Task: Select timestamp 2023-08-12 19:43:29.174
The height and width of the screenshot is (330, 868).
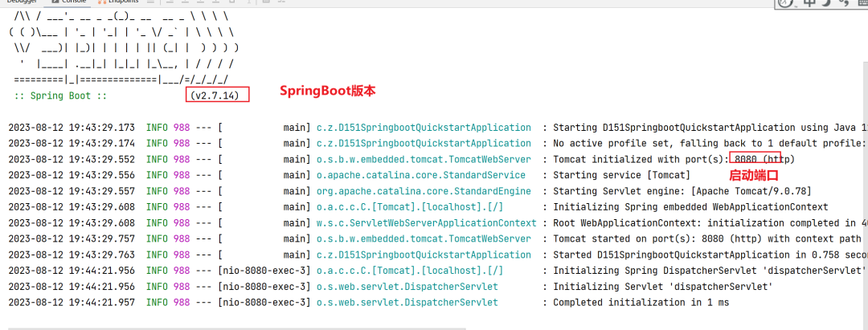Action: coord(72,144)
